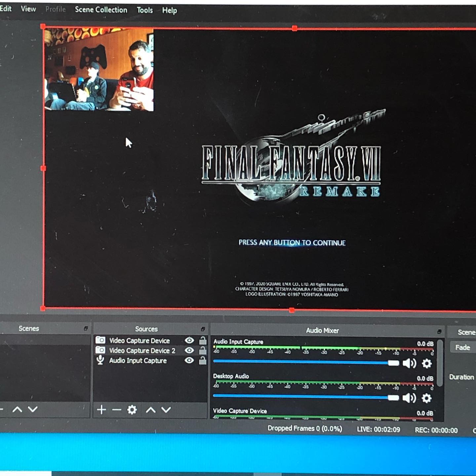Open the Profile menu
476x476 pixels.
coord(56,9)
